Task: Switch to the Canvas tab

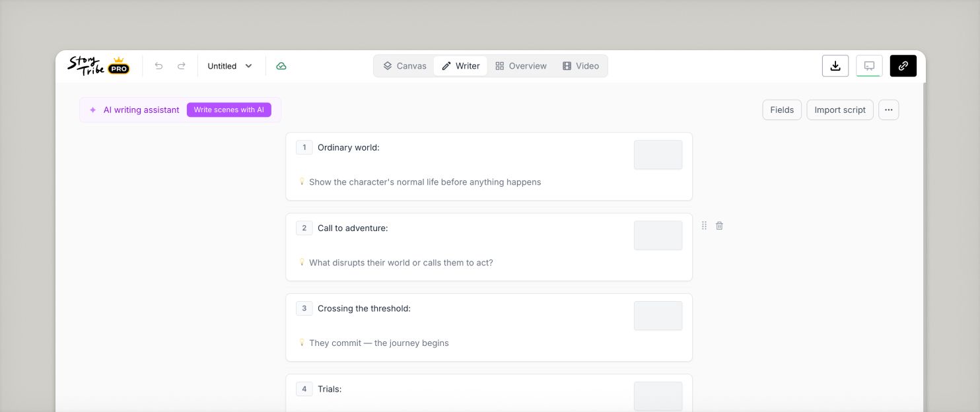Action: [404, 65]
